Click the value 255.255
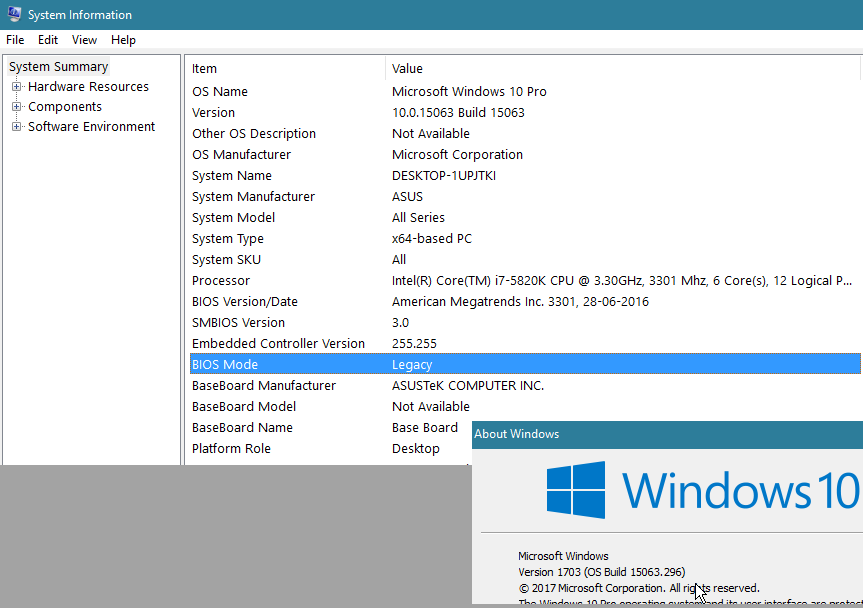Viewport: 863px width, 608px height. 414,343
